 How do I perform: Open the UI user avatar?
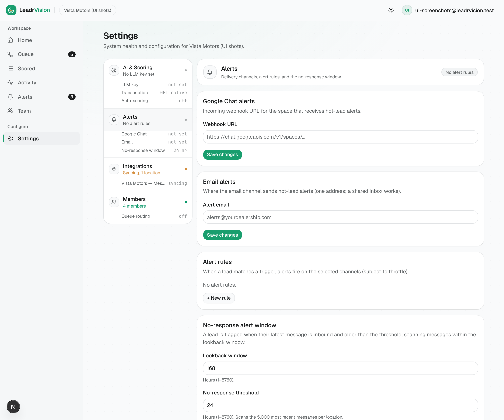pyautogui.click(x=407, y=10)
